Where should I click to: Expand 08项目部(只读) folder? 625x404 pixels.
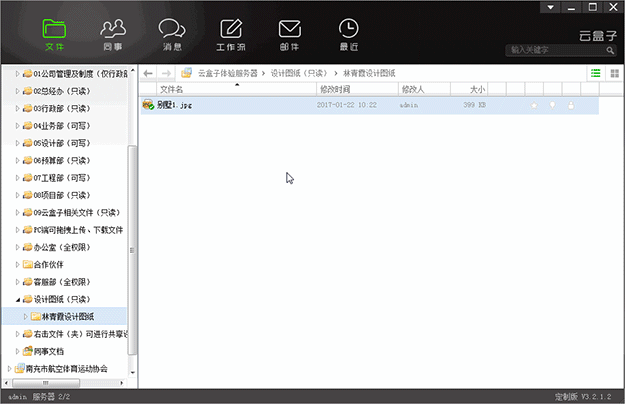[x=17, y=195]
